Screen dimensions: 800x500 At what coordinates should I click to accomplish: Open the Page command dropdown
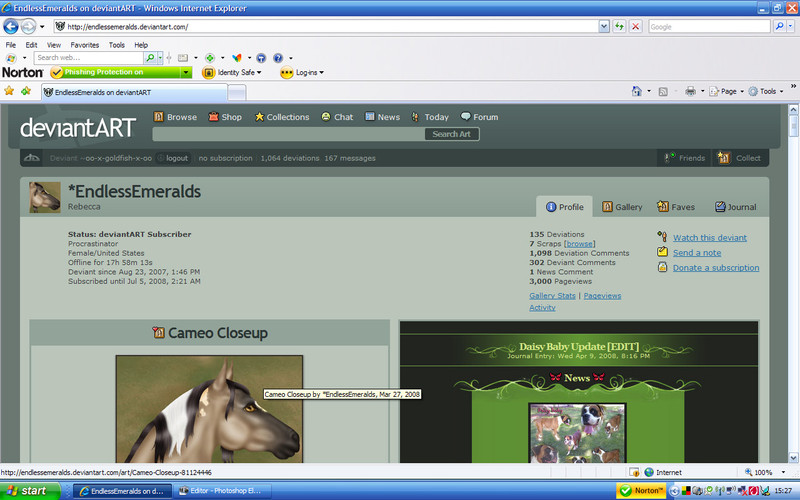click(742, 92)
